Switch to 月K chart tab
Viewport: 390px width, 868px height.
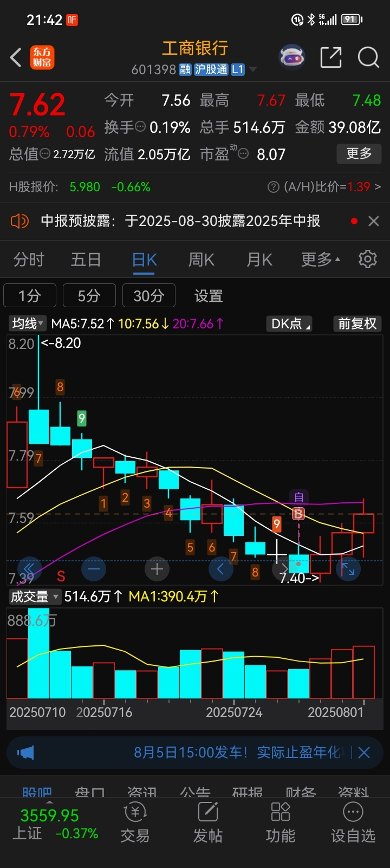pos(259,260)
